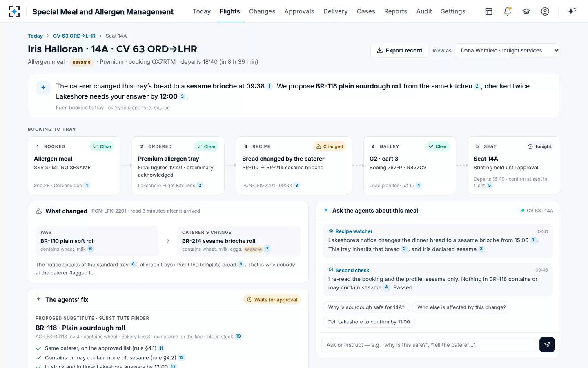Viewport: 588px width, 368px height.
Task: Open citation 7 next to the sesame tag
Action: click(x=267, y=249)
